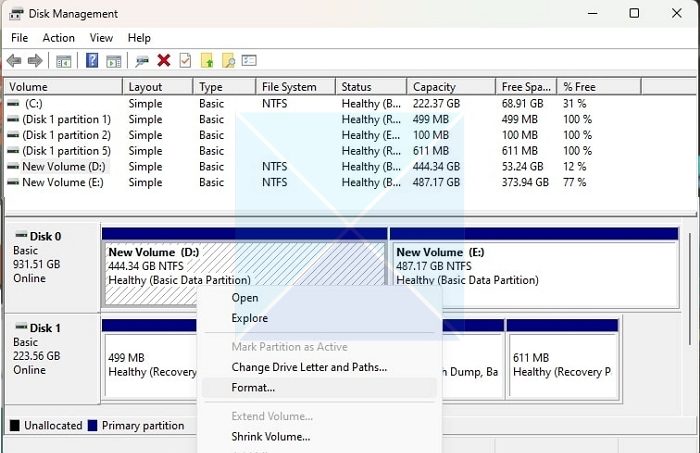Click the Forward arrow toolbar icon

(35, 61)
